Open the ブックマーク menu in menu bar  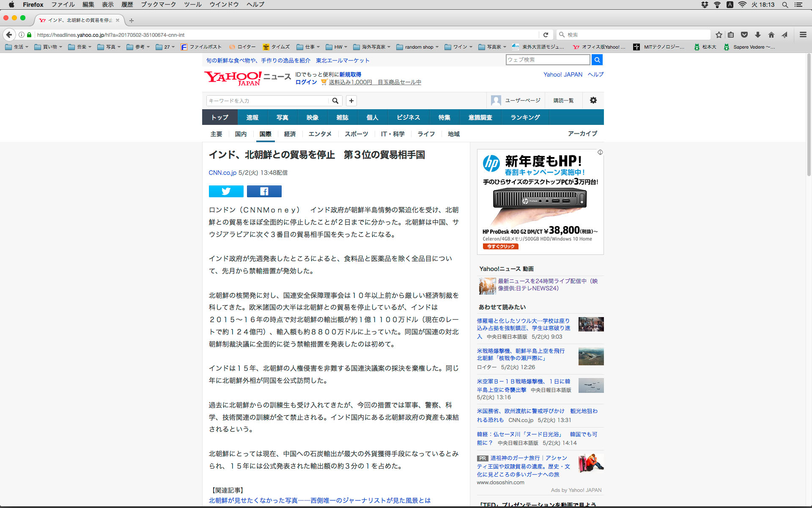[158, 5]
